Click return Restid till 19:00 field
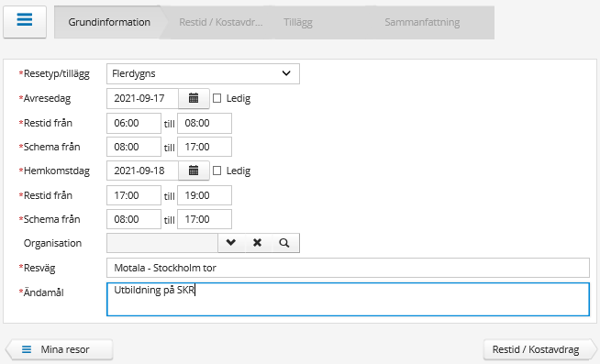Image resolution: width=600 pixels, height=364 pixels. 205,195
